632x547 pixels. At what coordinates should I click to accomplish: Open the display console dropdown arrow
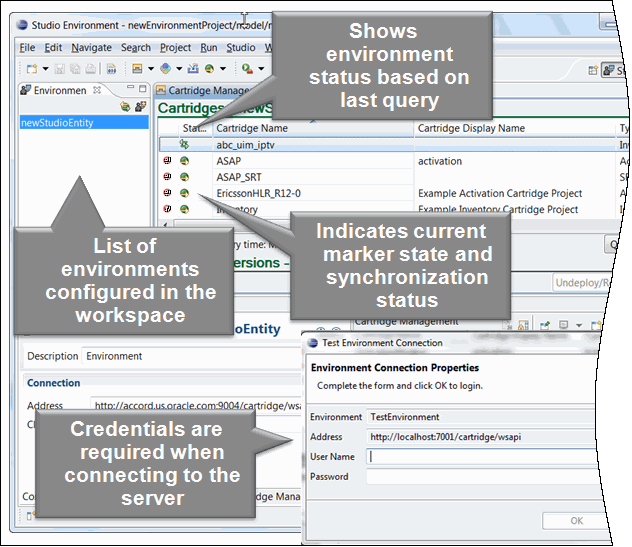click(579, 325)
